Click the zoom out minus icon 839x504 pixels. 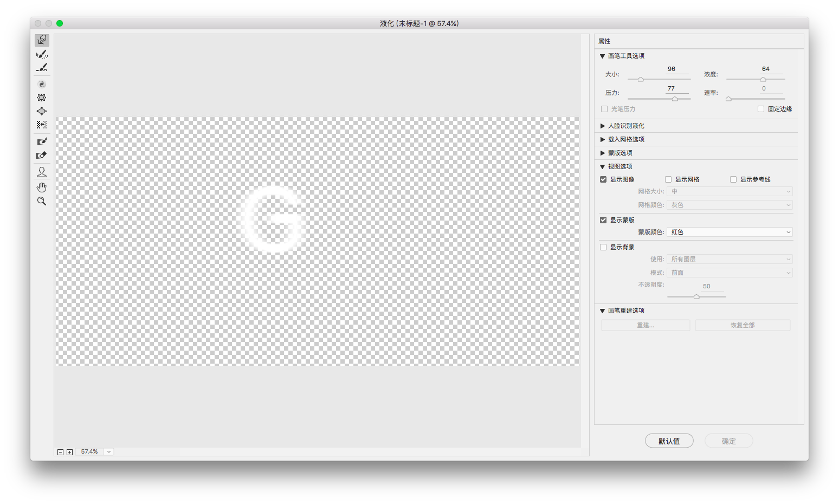tap(61, 452)
